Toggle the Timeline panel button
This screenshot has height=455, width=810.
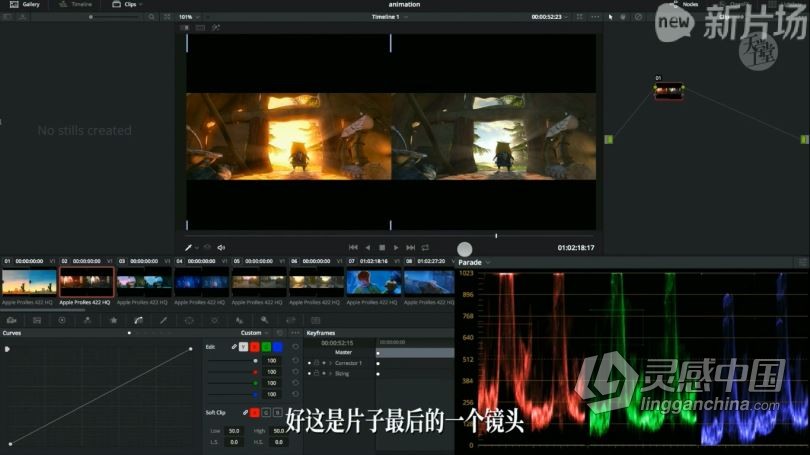pyautogui.click(x=75, y=4)
